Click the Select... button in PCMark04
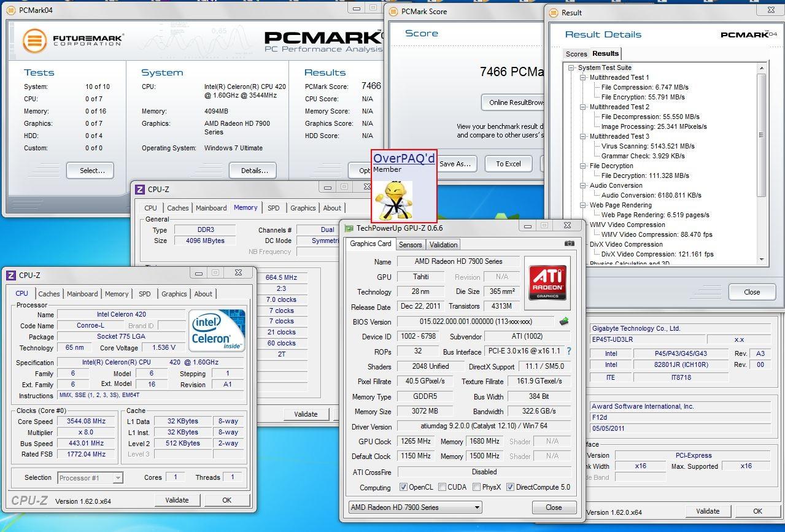The height and width of the screenshot is (532, 785). point(90,171)
